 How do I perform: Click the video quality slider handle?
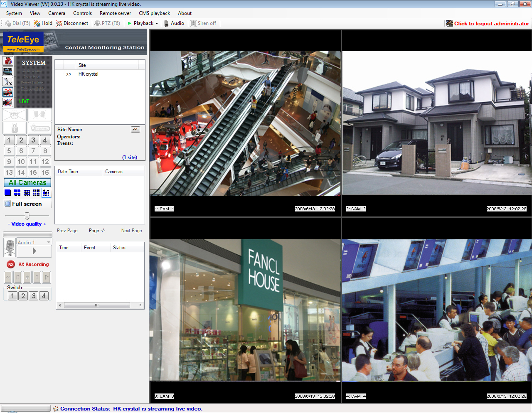[27, 216]
